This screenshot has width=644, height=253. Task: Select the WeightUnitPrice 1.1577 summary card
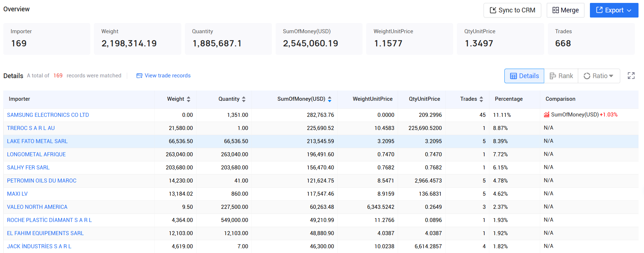click(410, 39)
